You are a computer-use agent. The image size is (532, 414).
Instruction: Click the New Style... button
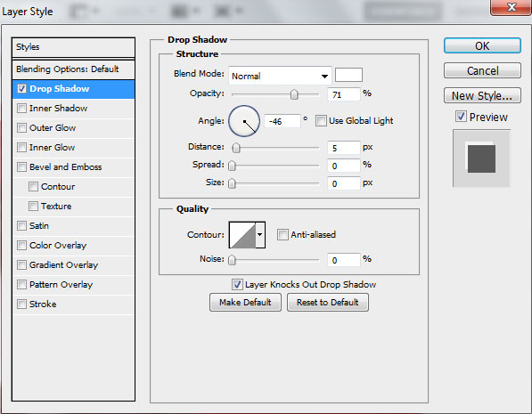pos(482,95)
